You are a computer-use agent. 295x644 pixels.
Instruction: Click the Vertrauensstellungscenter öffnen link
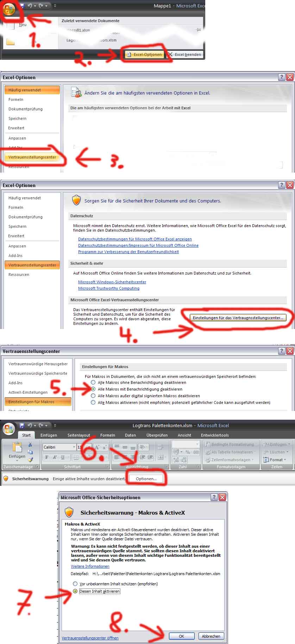click(x=90, y=638)
